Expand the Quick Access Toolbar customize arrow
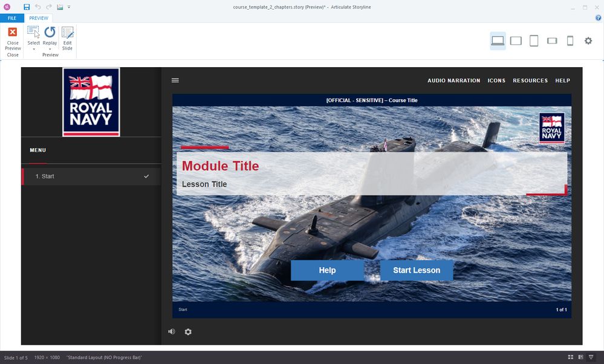 [x=69, y=7]
